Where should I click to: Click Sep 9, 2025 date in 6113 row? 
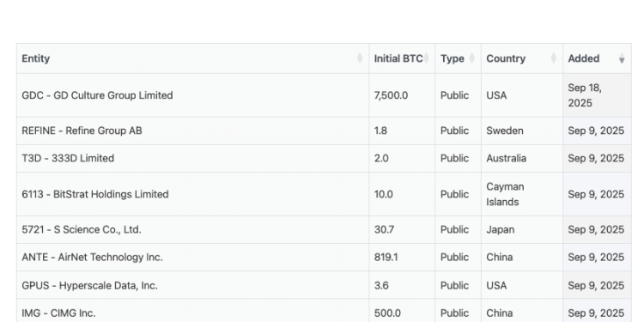tap(596, 194)
